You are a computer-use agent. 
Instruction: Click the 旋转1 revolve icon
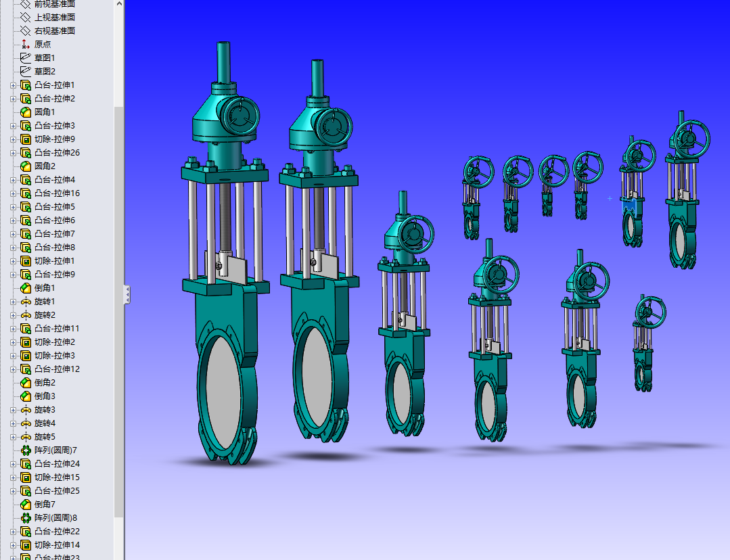26,302
